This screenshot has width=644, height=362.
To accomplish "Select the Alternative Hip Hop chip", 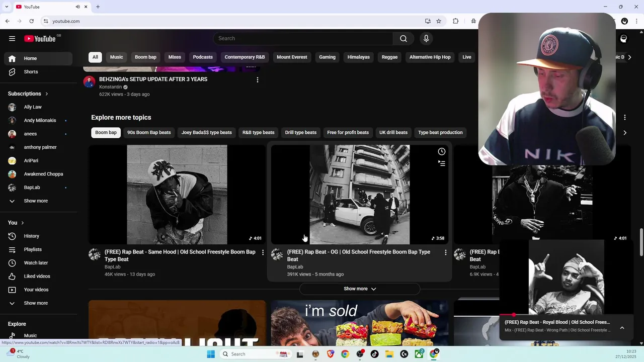I will [430, 57].
